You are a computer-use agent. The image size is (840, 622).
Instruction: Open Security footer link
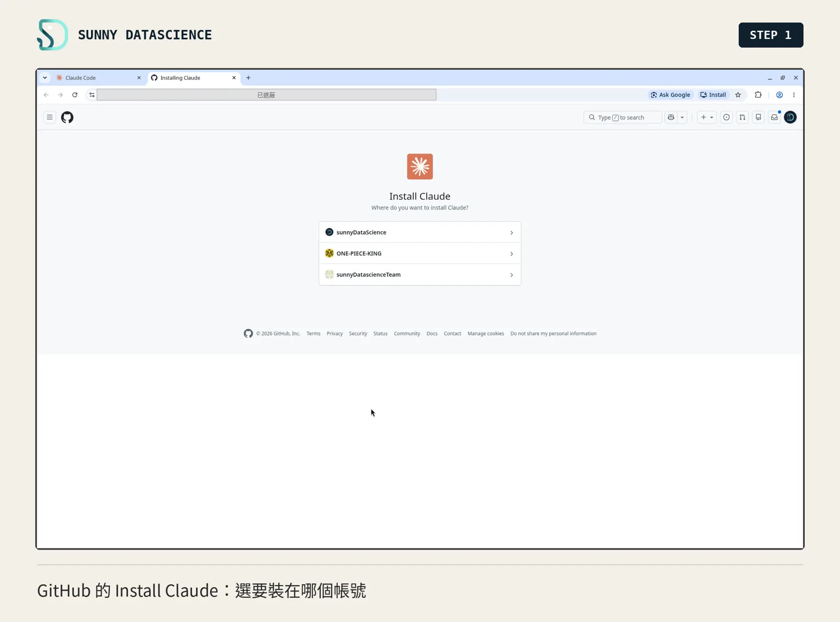[x=358, y=333]
